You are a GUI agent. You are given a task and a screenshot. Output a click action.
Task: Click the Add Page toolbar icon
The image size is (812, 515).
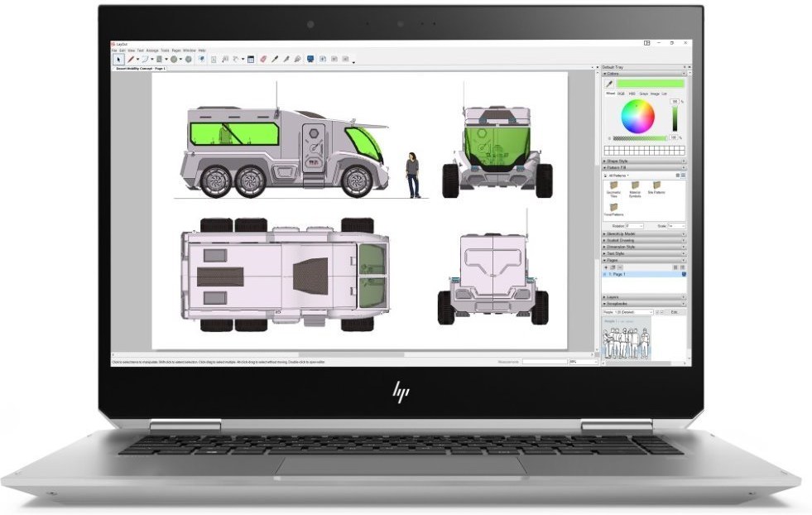click(322, 60)
